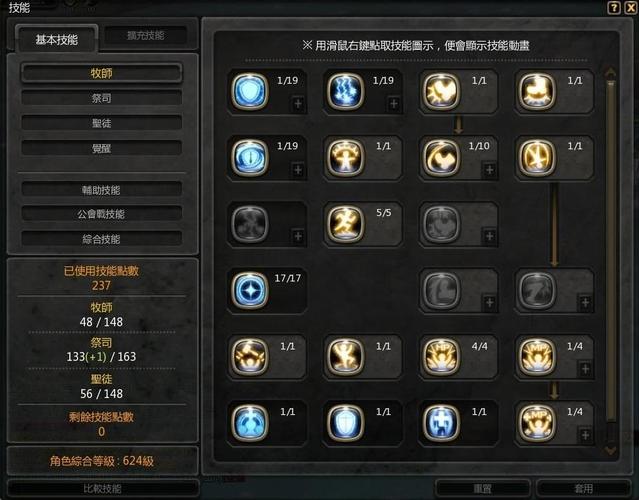Select the blue lightning skill icon
639x500 pixels.
pos(346,91)
